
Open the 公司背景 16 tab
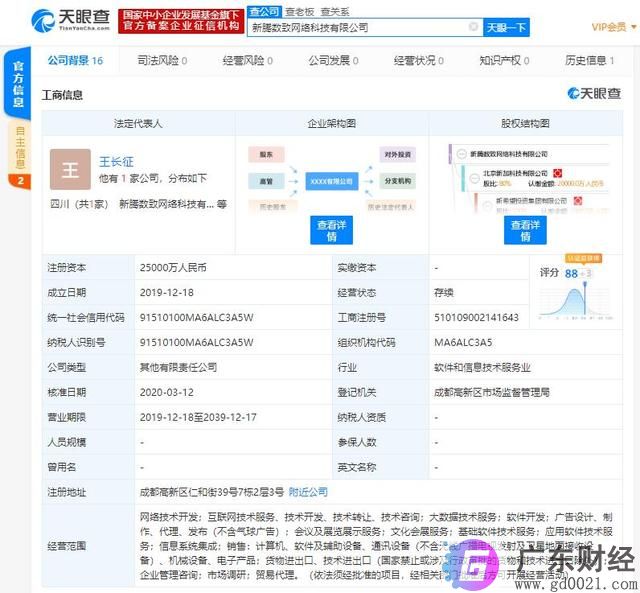(76, 61)
